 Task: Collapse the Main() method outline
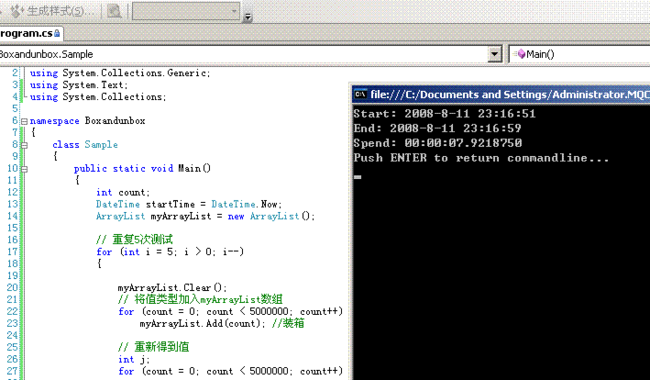24,169
